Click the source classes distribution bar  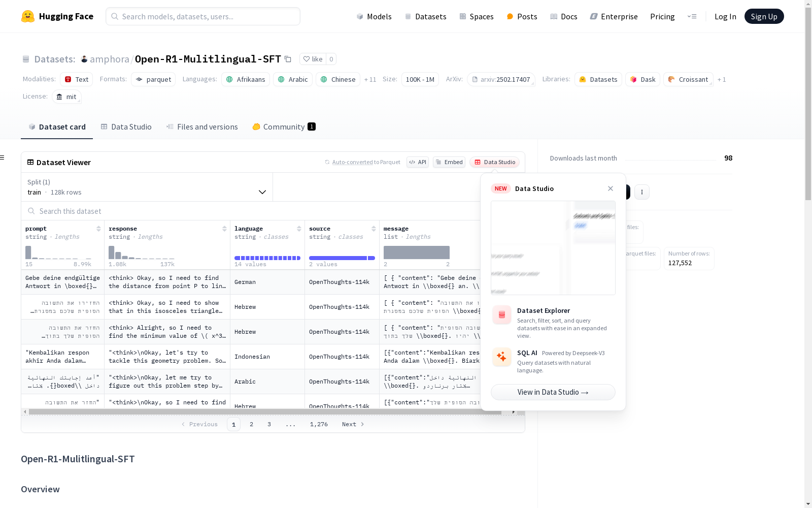(x=342, y=258)
